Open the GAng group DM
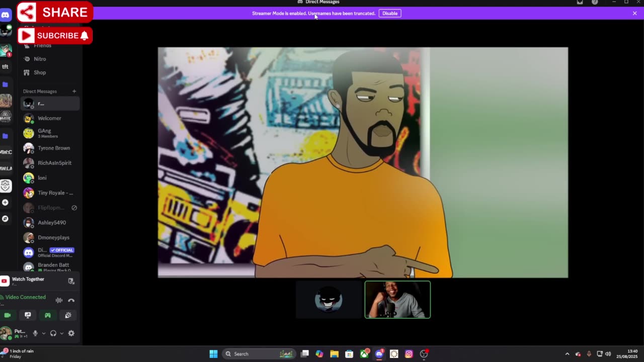644x362 pixels. pyautogui.click(x=50, y=133)
